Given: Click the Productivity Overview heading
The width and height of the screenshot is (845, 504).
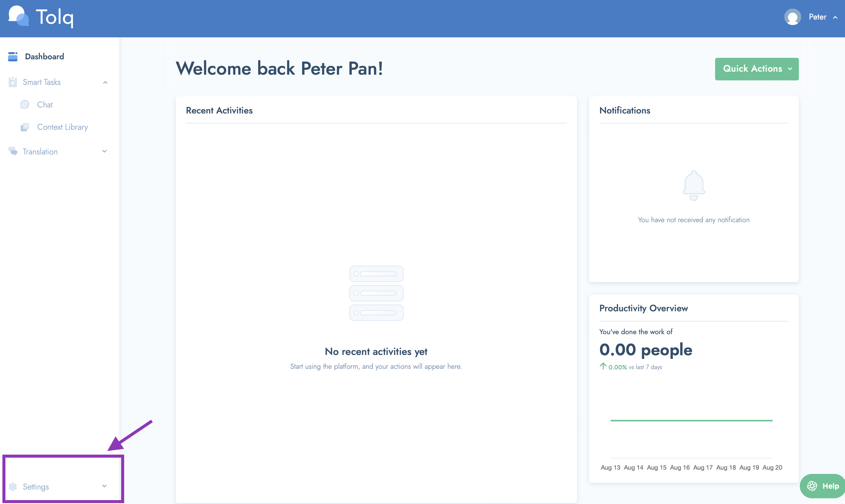Looking at the screenshot, I should point(643,308).
